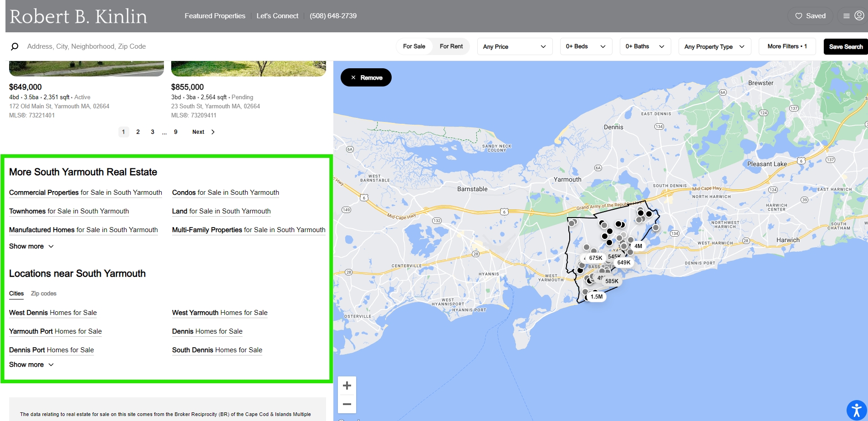Click the search magnifier icon
The width and height of the screenshot is (868, 421).
(15, 46)
